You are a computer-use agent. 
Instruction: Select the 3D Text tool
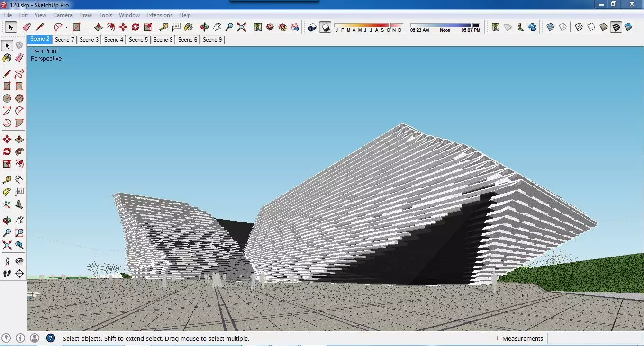click(19, 204)
